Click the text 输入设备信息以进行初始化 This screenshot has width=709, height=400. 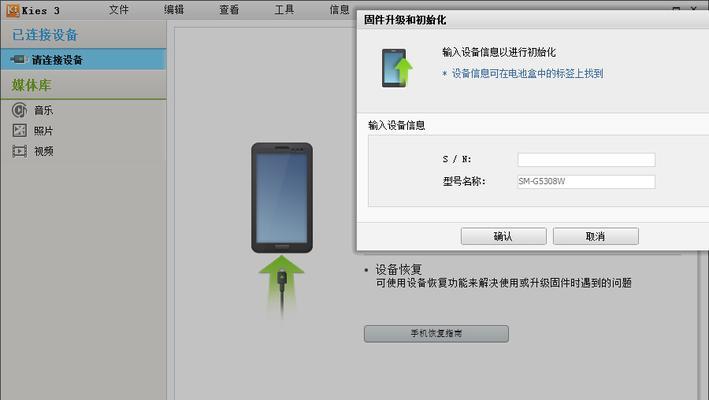(x=499, y=52)
